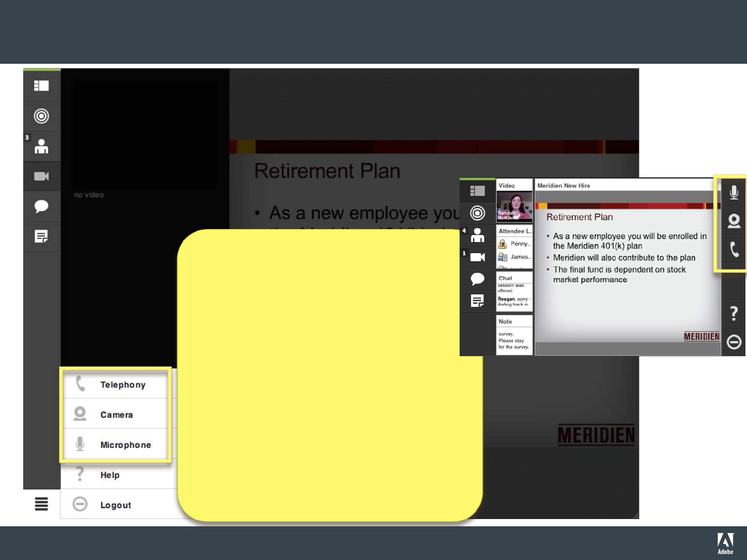Click the "Meridien New Hire" title in the inset
This screenshot has width=747, height=560.
pos(563,186)
